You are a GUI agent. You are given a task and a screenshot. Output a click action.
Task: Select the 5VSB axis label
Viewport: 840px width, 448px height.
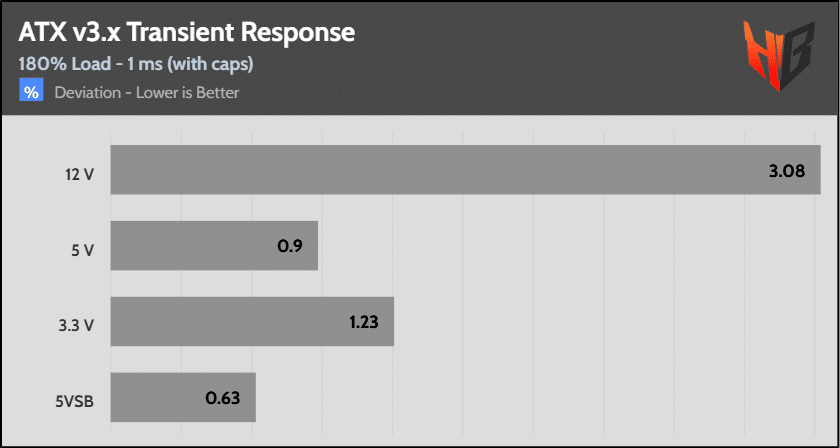(75, 399)
